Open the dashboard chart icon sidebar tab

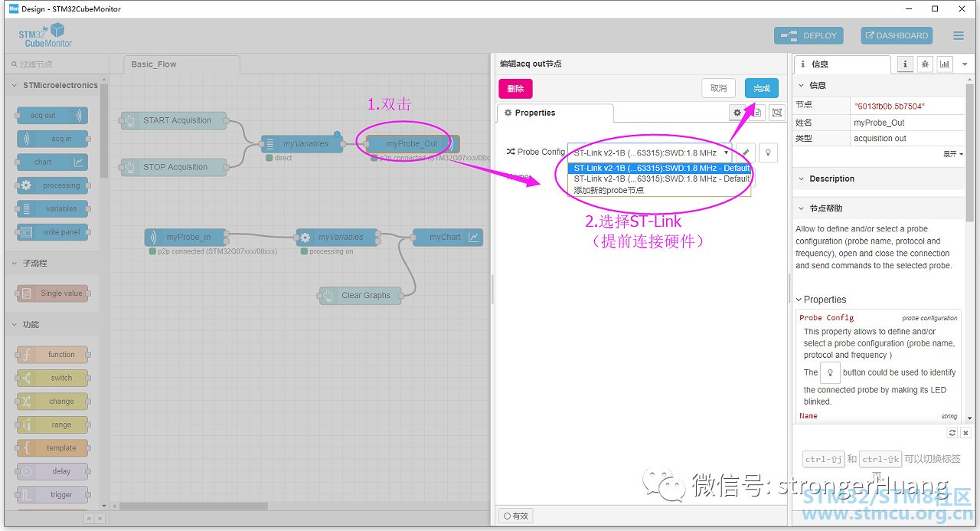point(945,64)
